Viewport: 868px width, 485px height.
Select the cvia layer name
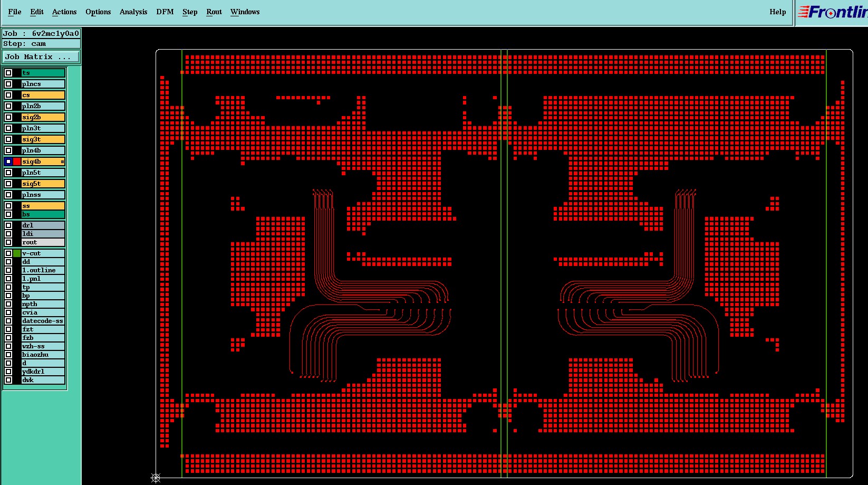pyautogui.click(x=43, y=312)
